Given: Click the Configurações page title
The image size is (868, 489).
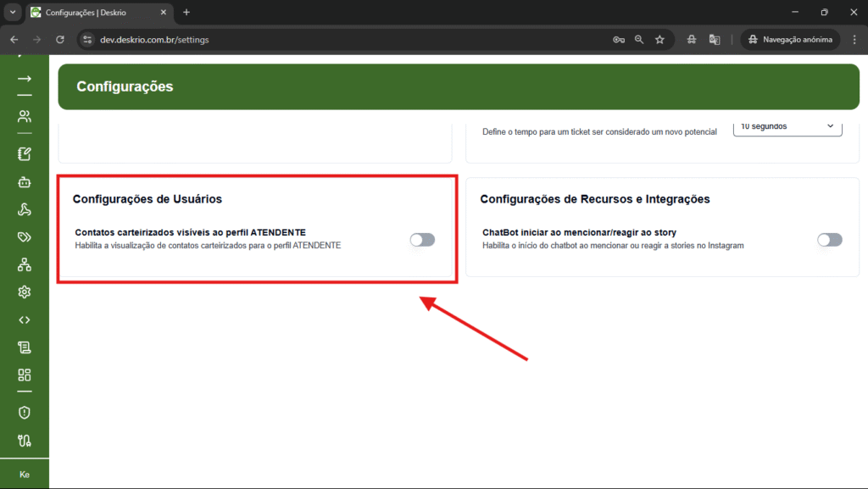Looking at the screenshot, I should (125, 86).
